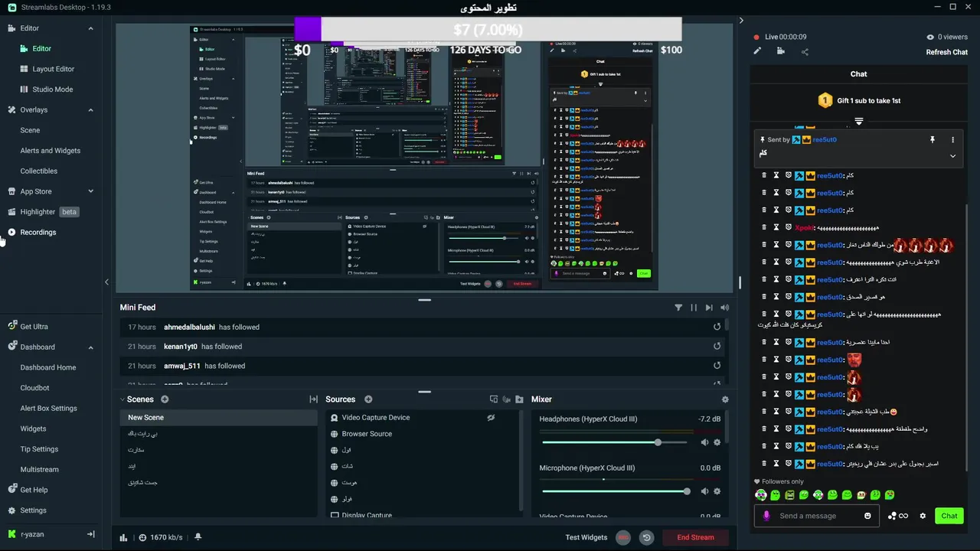Open Alerts and Widgets page
Viewport: 980px width, 551px height.
[x=51, y=151]
